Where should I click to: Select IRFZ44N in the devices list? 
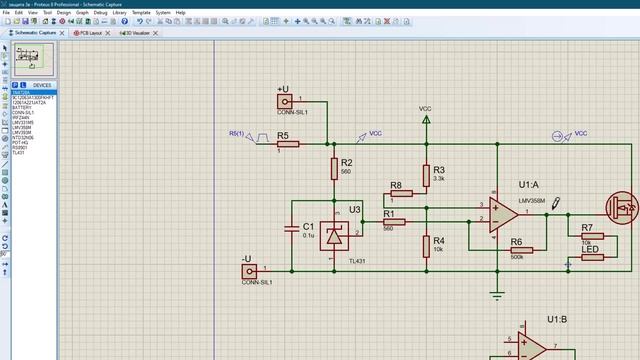21,118
